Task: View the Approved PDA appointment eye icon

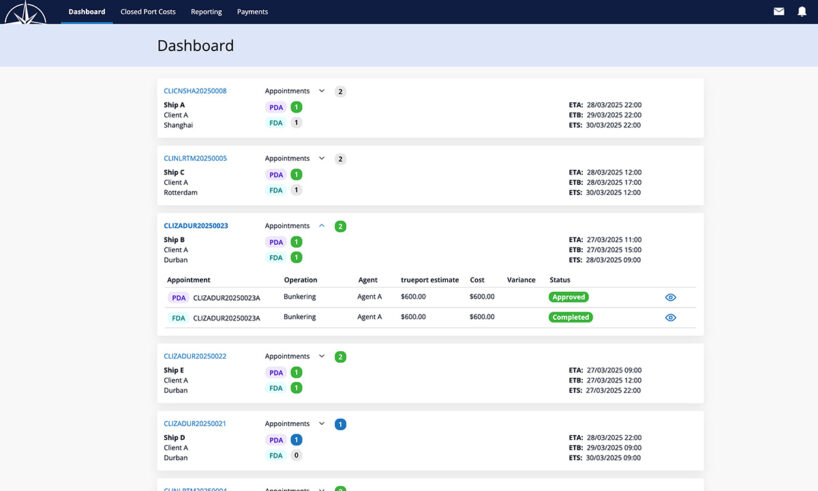Action: (x=670, y=297)
